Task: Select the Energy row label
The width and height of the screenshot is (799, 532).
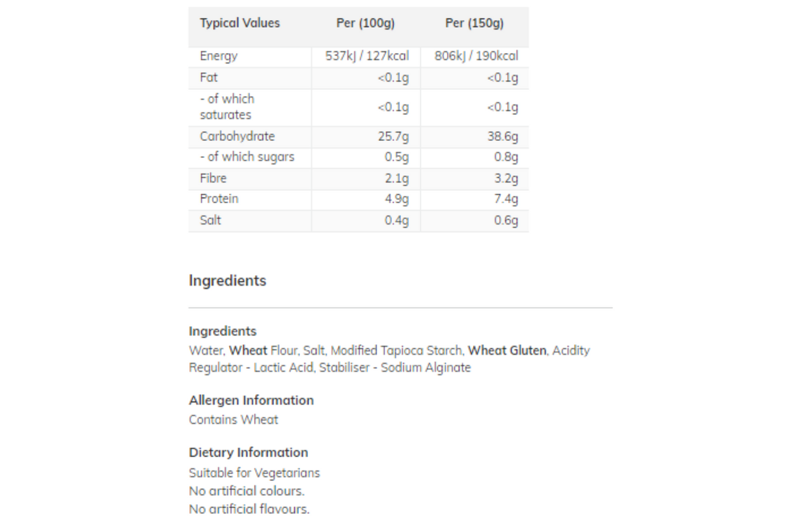Action: [x=218, y=56]
